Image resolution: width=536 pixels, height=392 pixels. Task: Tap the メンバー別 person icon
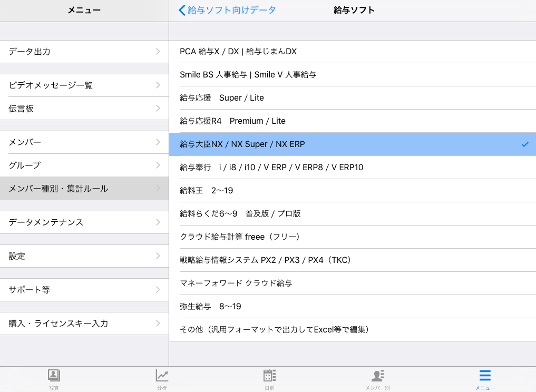click(x=377, y=376)
